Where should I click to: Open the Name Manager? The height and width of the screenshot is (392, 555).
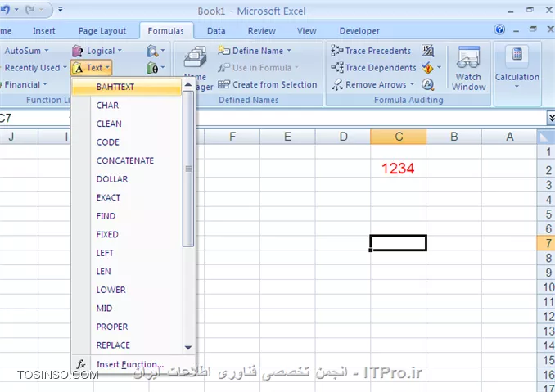coord(196,69)
